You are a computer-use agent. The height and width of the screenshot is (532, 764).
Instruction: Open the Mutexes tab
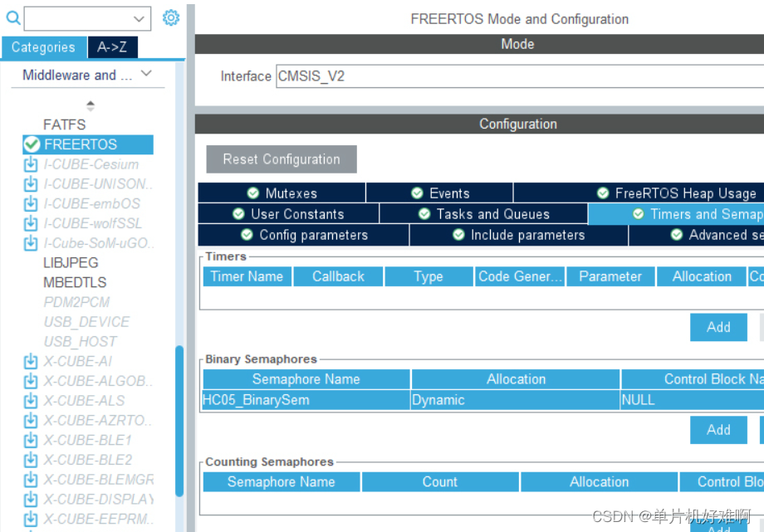[282, 193]
